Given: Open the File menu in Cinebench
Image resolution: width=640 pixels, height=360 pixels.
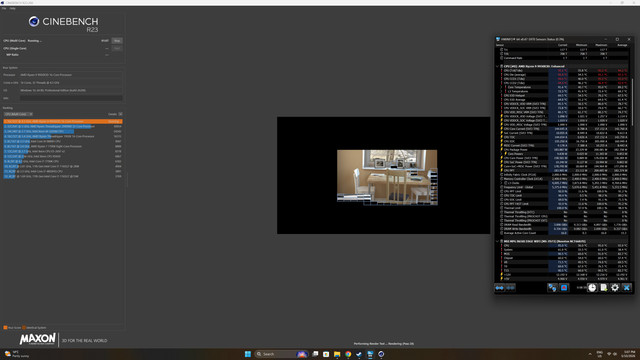Looking at the screenshot, I should (4, 8).
